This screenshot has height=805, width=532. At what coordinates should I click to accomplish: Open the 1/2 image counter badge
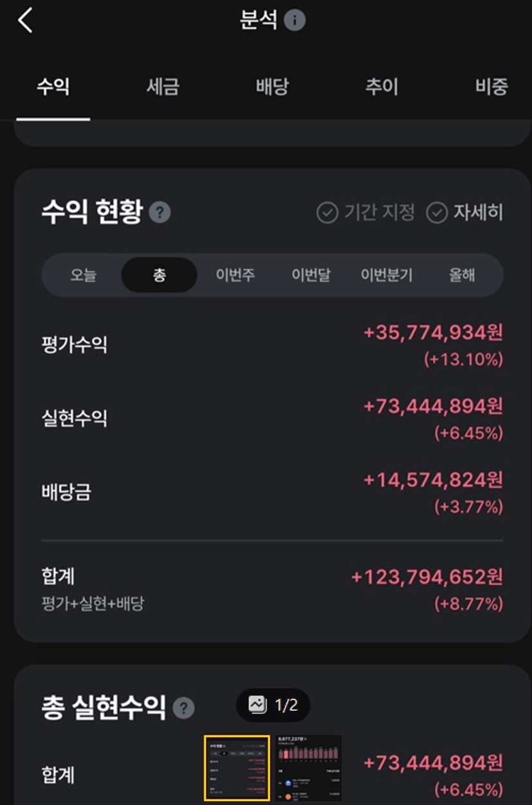pos(273,705)
